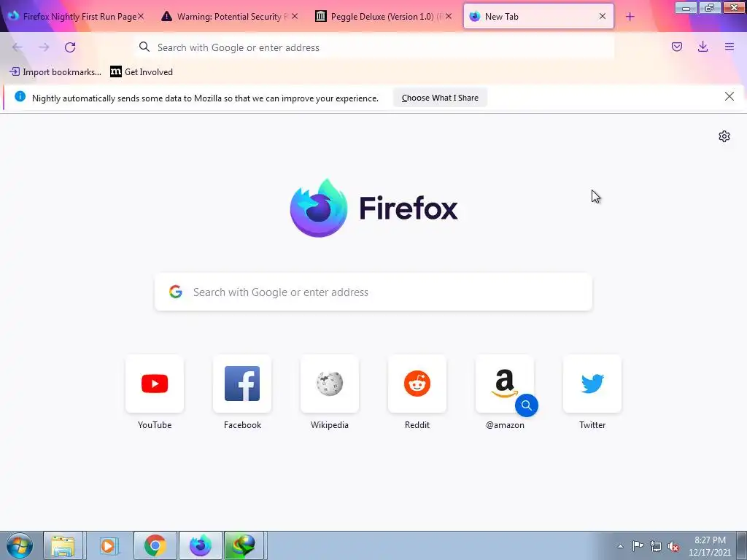Reload the current page
The image size is (747, 560).
(70, 47)
